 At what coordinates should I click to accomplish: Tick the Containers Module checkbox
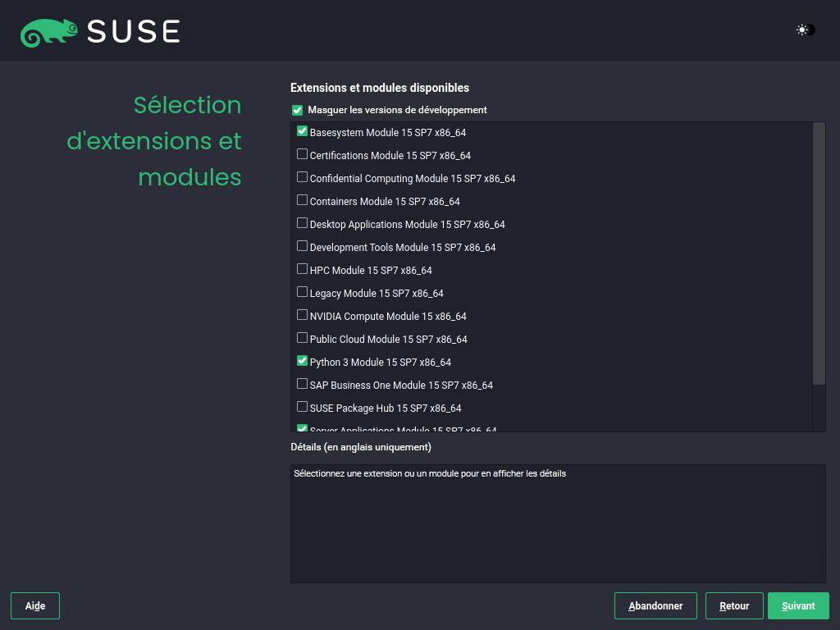(x=302, y=200)
